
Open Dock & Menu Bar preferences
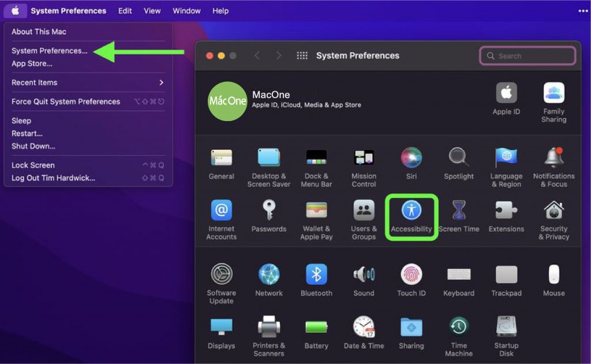[x=316, y=167]
